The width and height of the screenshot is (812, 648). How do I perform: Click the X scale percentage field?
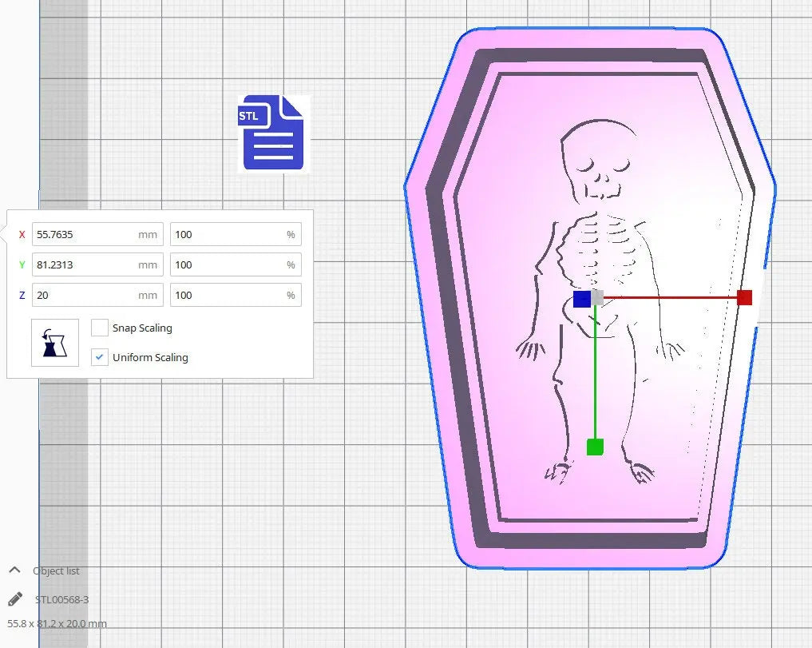[x=228, y=234]
